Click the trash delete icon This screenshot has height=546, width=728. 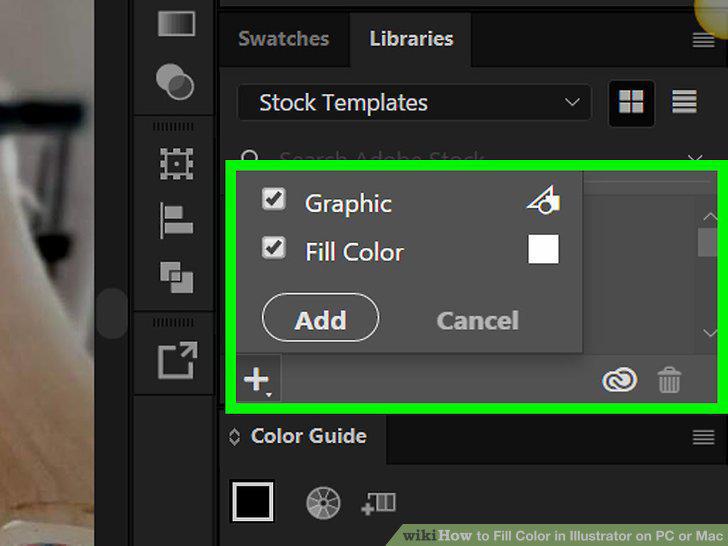670,380
